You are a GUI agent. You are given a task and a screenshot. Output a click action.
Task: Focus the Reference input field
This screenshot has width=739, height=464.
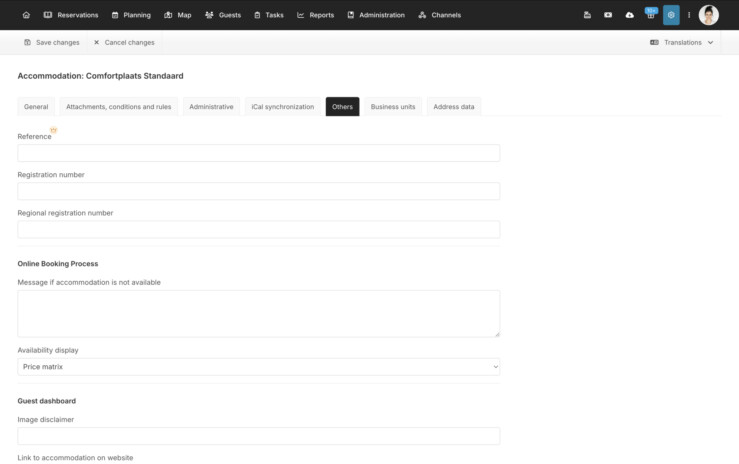[259, 153]
